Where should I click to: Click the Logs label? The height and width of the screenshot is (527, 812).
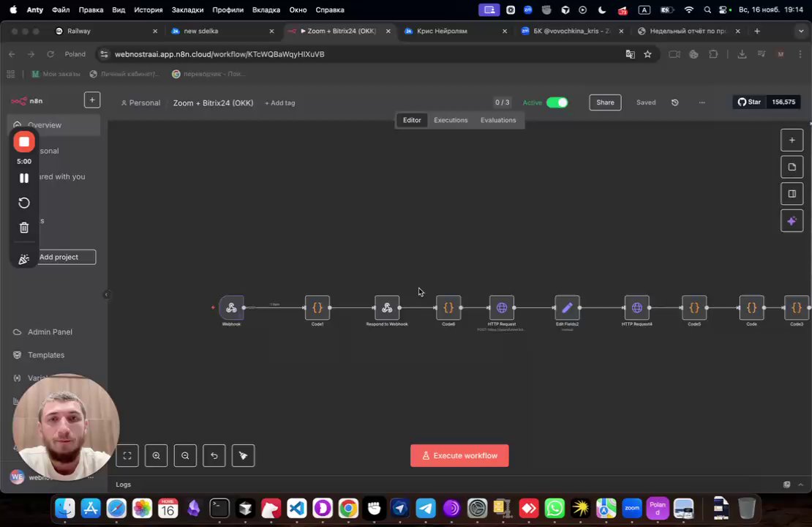click(123, 485)
